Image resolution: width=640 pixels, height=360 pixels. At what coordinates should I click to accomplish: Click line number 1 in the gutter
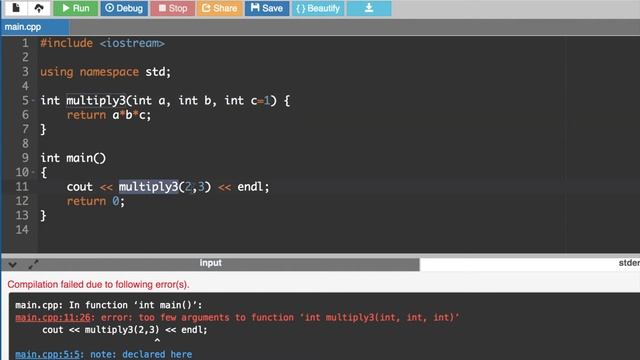(25, 43)
